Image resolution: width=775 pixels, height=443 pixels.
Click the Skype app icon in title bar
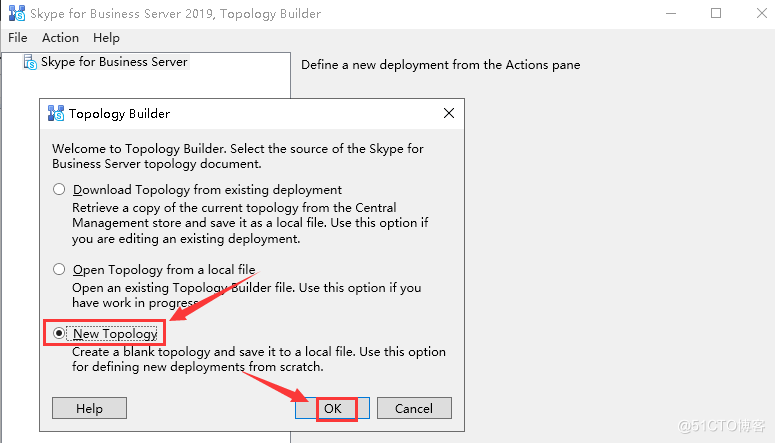17,13
